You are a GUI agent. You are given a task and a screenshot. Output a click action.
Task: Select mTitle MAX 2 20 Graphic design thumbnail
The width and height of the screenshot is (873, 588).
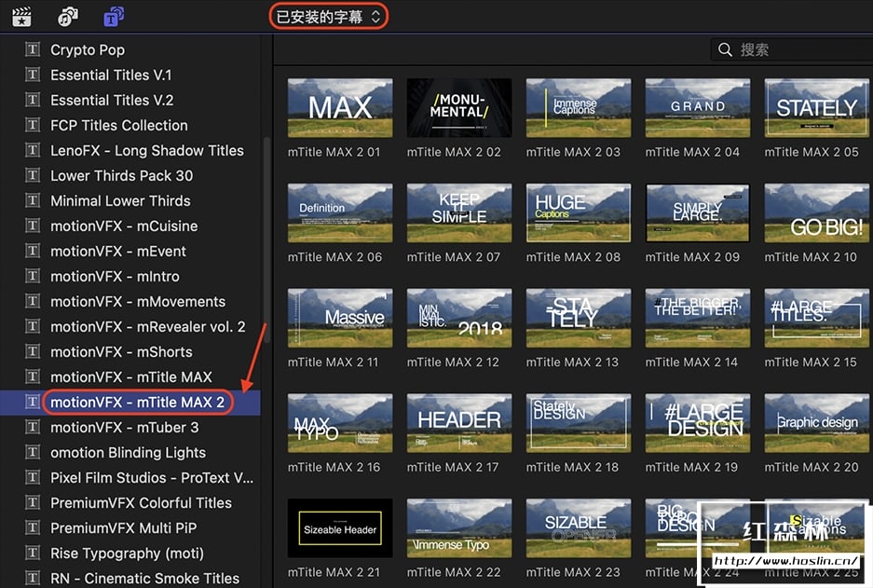[x=817, y=423]
